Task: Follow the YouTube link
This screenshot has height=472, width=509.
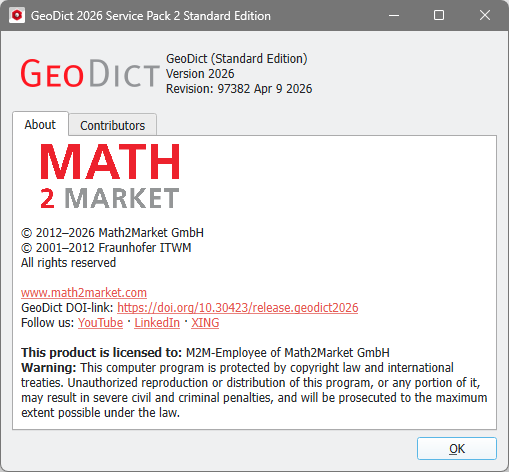Action: pos(100,323)
